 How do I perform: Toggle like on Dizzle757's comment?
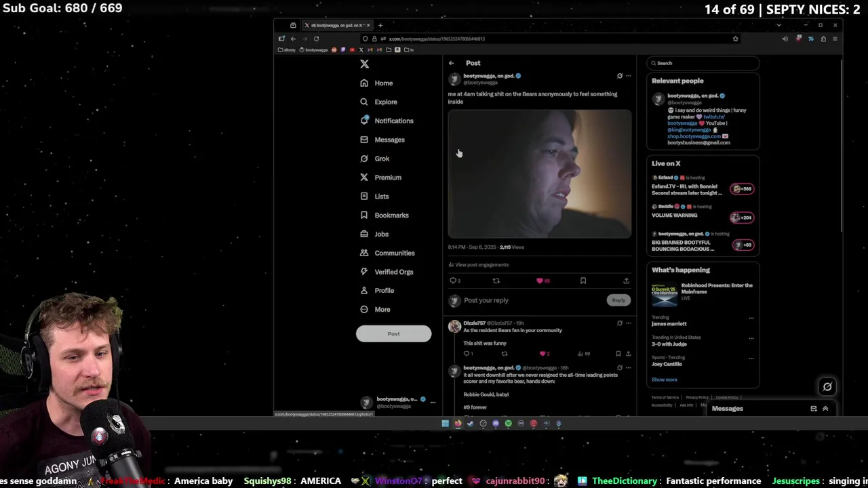(x=542, y=354)
